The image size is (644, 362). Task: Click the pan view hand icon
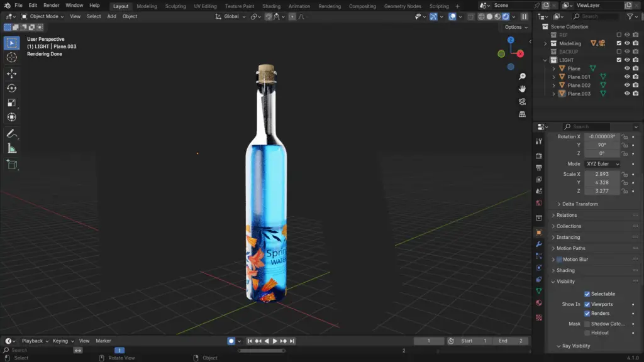[522, 89]
